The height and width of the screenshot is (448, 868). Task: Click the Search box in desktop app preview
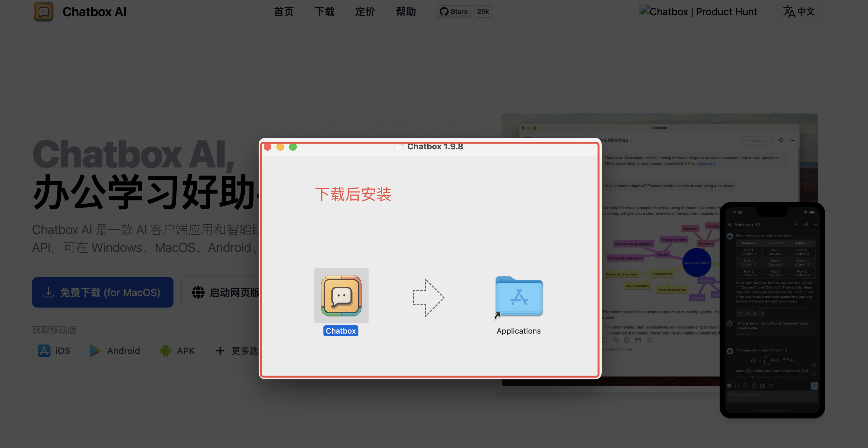[x=757, y=140]
